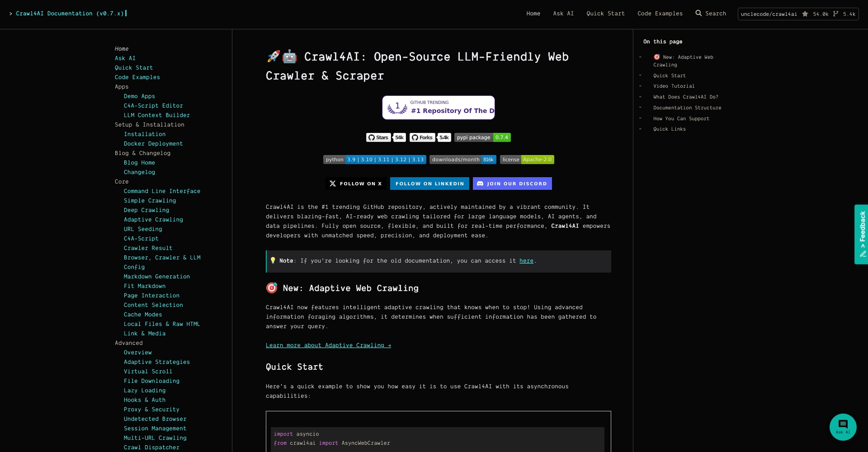Open Simple Crawling sidebar page
The width and height of the screenshot is (868, 452).
[x=150, y=201]
